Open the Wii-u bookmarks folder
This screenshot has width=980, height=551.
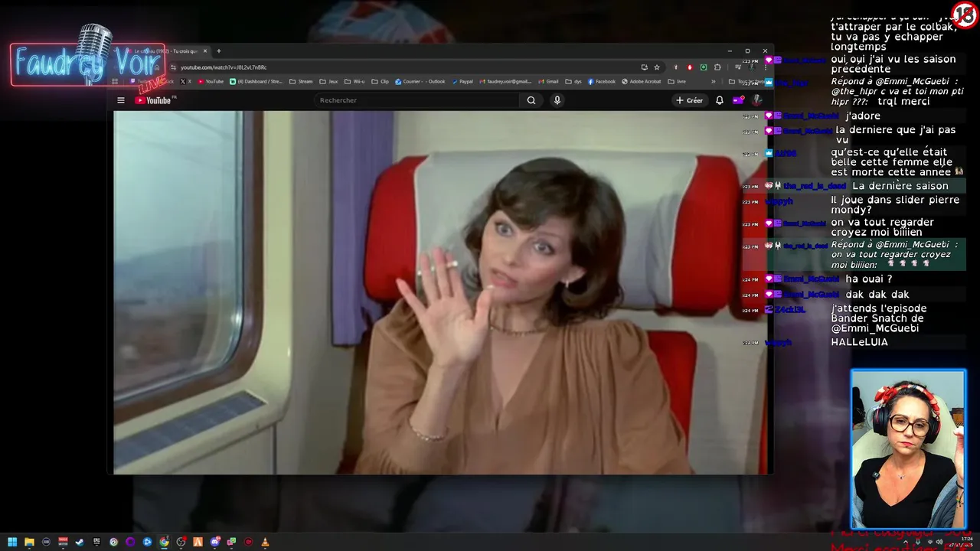click(354, 81)
